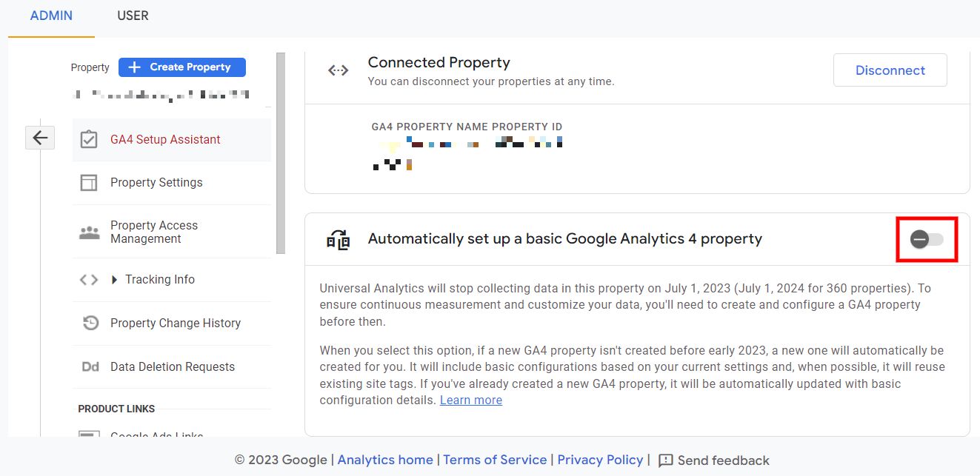Click the Property Settings layout icon

tap(89, 183)
